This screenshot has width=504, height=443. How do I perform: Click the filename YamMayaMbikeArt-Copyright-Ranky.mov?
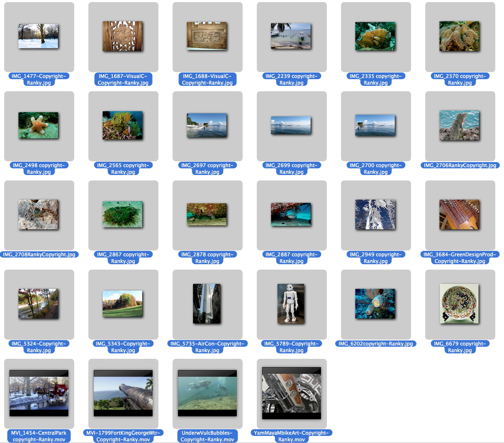click(291, 436)
